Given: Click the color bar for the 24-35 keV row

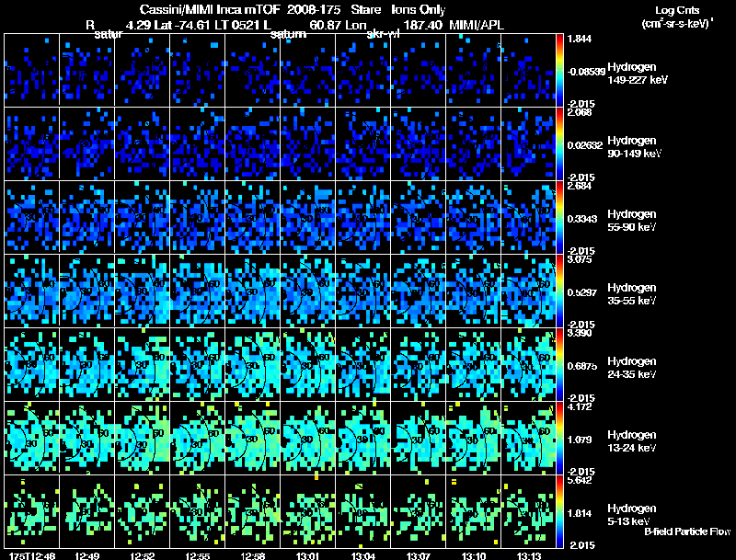Looking at the screenshot, I should coord(559,364).
